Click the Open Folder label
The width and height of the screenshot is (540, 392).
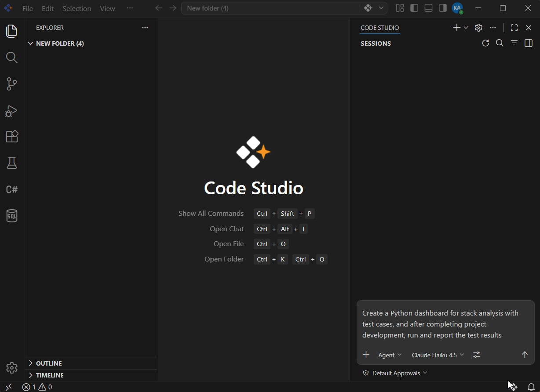pos(224,259)
